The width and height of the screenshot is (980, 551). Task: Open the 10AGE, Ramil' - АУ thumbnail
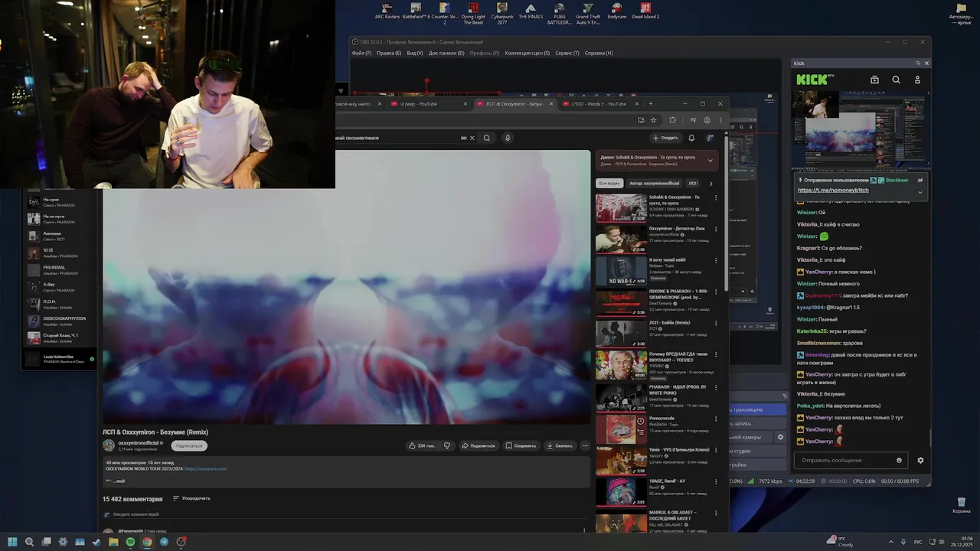[x=621, y=492]
